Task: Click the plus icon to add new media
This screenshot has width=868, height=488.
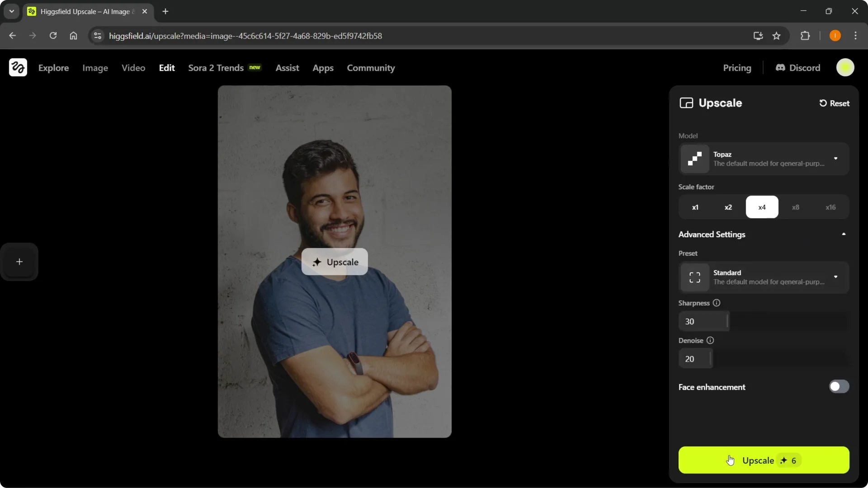Action: coord(19,262)
